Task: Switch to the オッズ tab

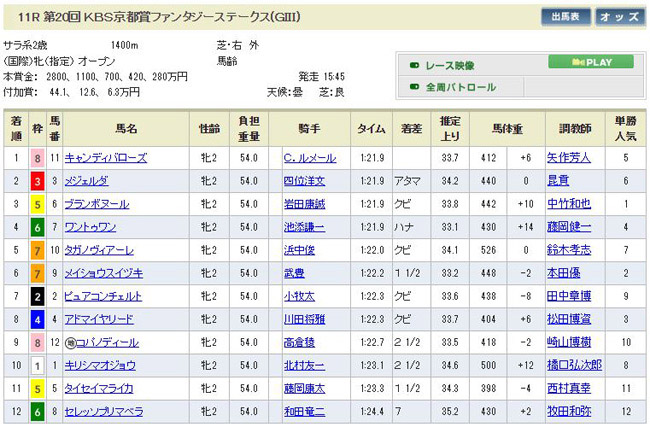Action: point(620,17)
